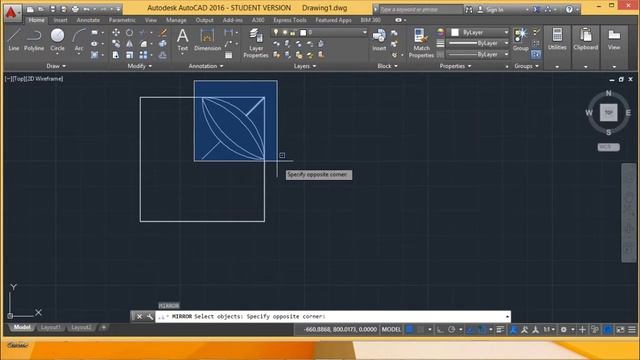Switch to Layout1 tab
Viewport: 640px width, 360px height.
51,327
